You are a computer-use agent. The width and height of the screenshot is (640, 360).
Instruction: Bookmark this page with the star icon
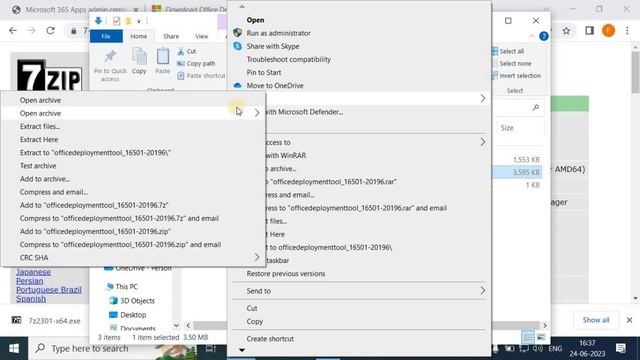pos(566,31)
